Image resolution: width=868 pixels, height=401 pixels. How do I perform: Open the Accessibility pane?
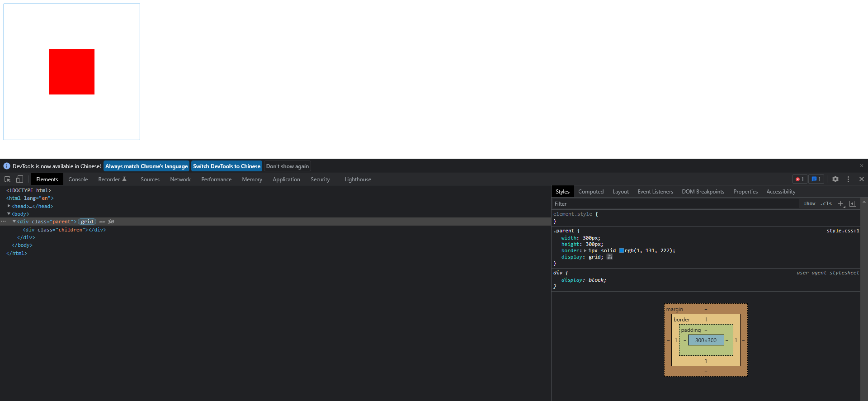pyautogui.click(x=781, y=191)
